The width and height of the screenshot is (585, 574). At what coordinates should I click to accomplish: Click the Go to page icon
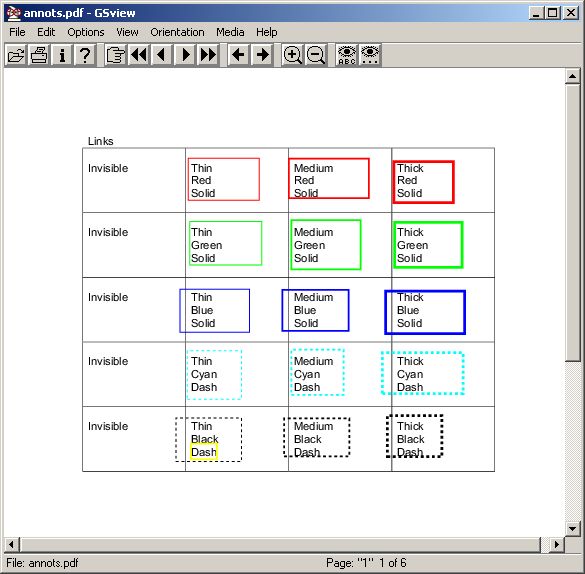coord(116,55)
